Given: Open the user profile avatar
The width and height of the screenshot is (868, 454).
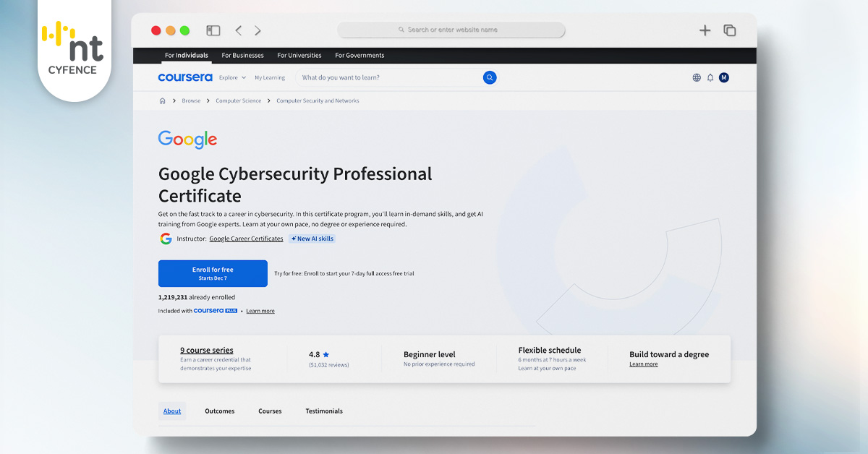Looking at the screenshot, I should pos(724,77).
